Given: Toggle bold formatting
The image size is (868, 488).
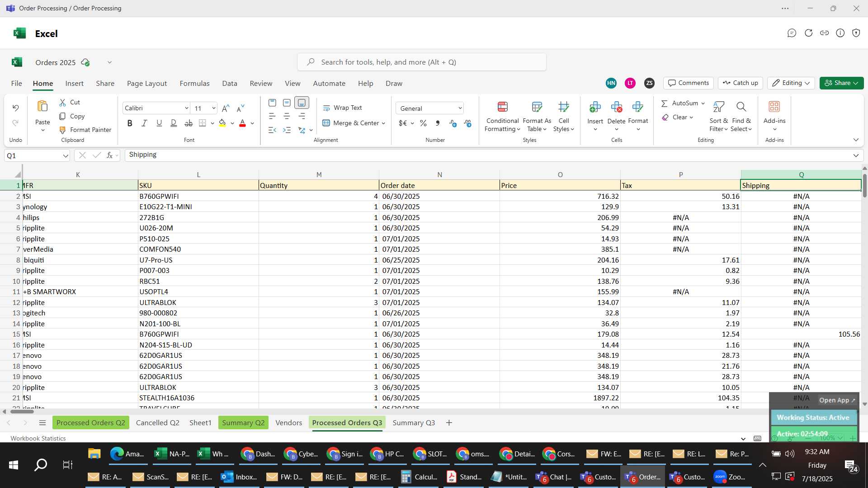Looking at the screenshot, I should [130, 123].
